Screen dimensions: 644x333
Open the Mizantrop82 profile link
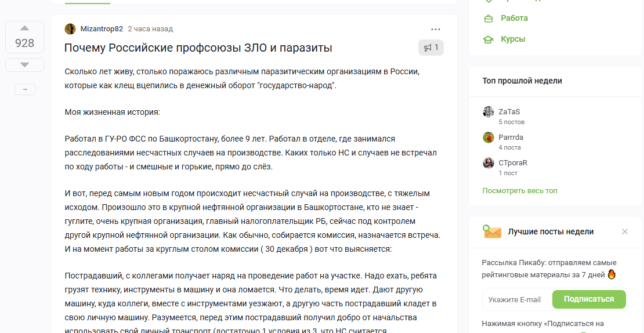102,29
